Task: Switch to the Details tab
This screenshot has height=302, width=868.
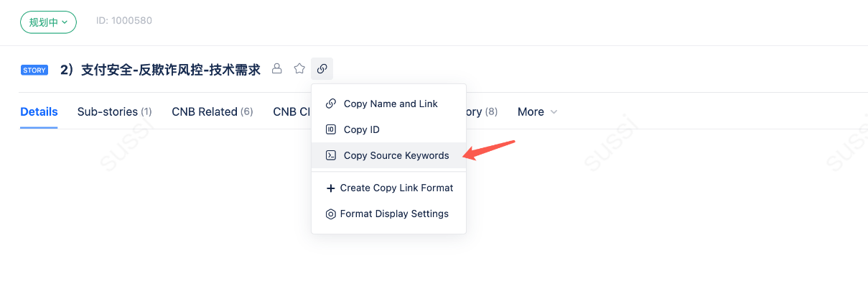Action: tap(39, 111)
